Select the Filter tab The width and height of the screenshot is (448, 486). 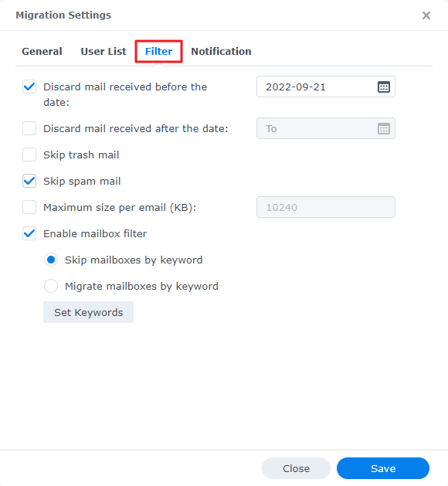(x=158, y=52)
